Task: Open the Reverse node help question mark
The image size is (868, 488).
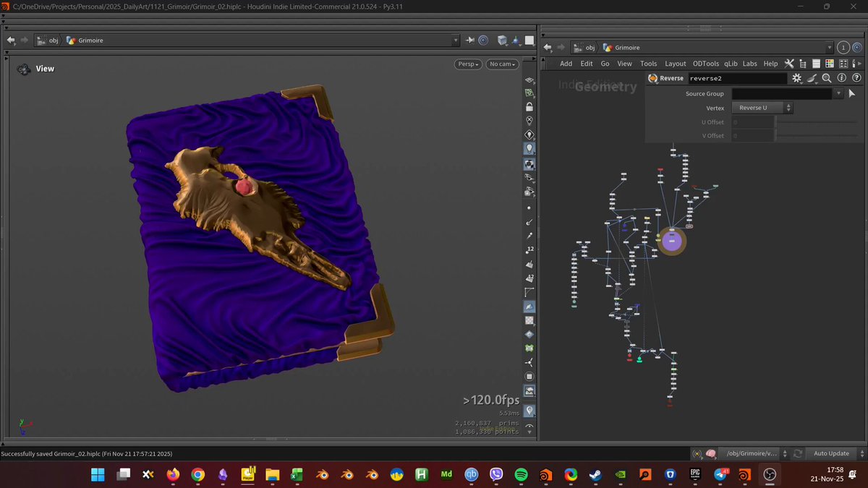Action: click(x=857, y=78)
